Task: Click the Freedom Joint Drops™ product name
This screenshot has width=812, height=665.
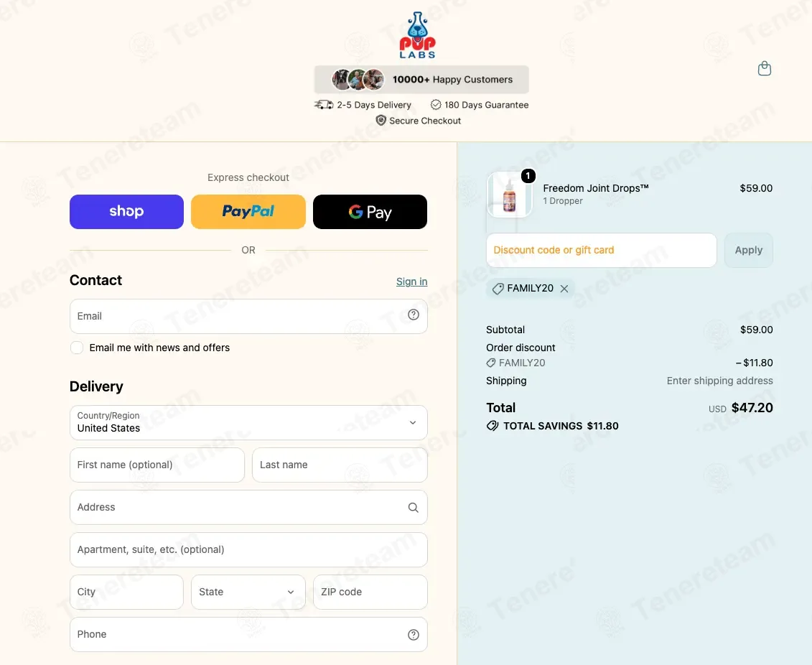Action: (596, 188)
